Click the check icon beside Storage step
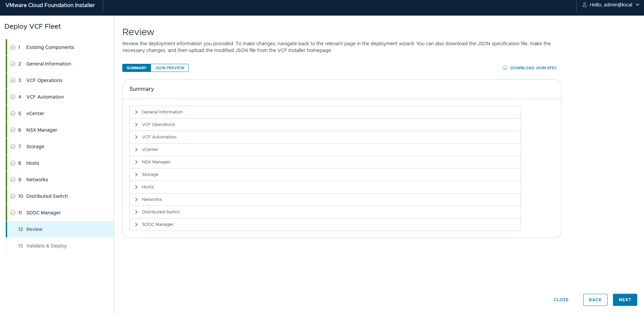644x314 pixels. 13,147
